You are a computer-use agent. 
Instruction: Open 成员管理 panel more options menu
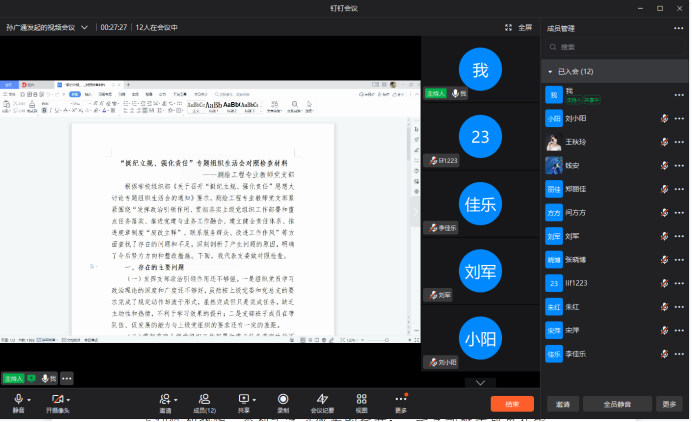tap(679, 28)
